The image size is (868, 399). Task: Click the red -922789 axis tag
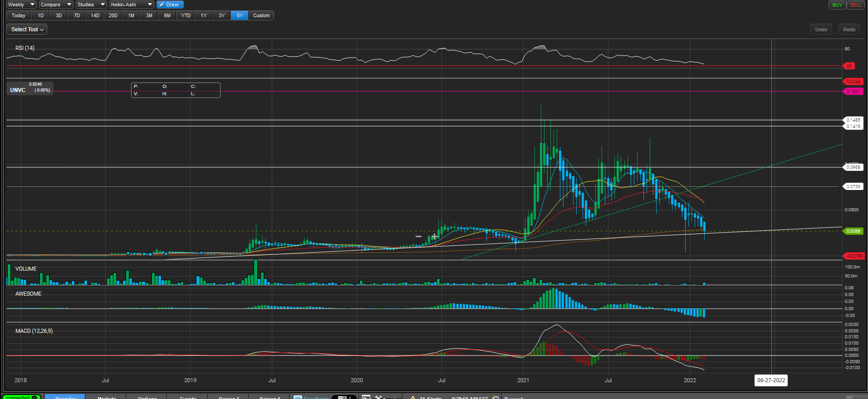coord(853,256)
